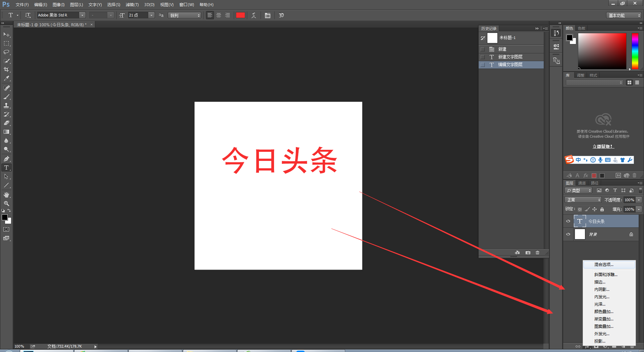Toggle Quick Mask mode

point(6,229)
